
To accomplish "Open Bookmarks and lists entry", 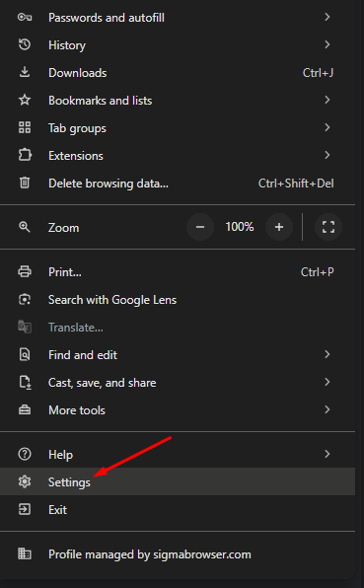I will [178, 100].
